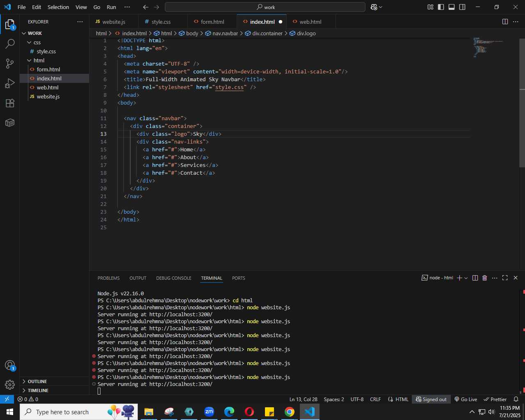525x420 pixels.
Task: Open Google Chrome from the taskbar
Action: pyautogui.click(x=290, y=412)
